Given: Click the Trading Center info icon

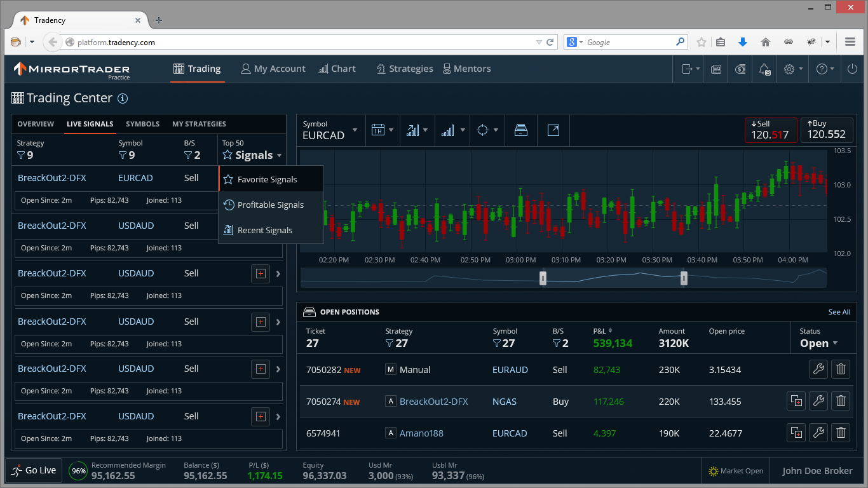Looking at the screenshot, I should point(123,98).
